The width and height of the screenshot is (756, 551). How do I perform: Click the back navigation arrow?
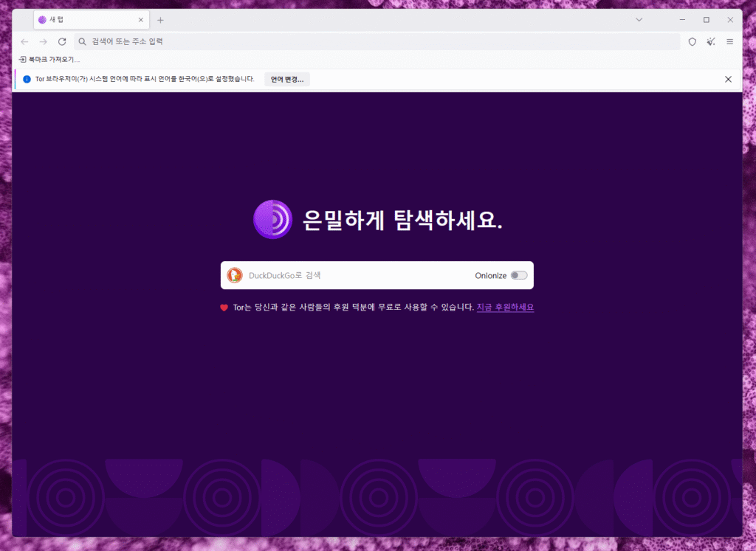[x=24, y=42]
